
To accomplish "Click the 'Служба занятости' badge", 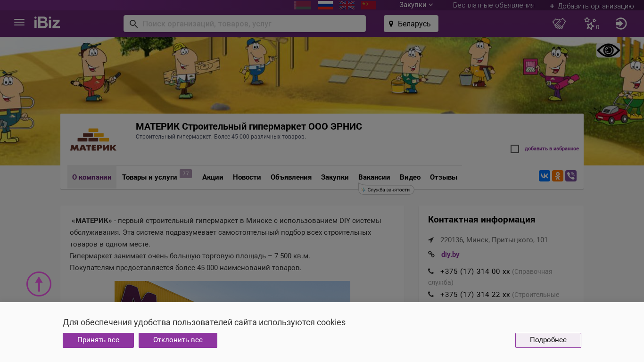I will 387,189.
